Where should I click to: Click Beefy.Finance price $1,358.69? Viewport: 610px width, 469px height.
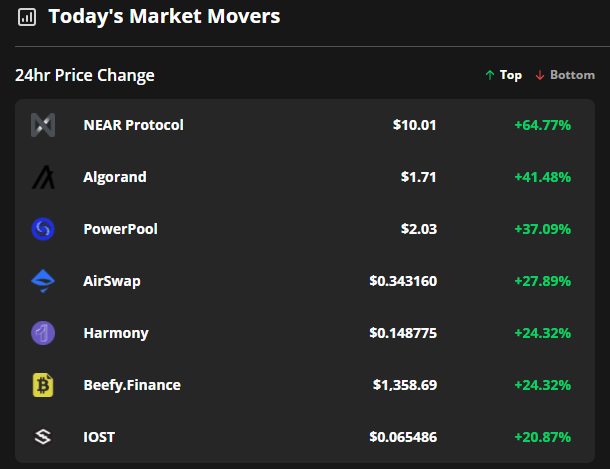(404, 385)
